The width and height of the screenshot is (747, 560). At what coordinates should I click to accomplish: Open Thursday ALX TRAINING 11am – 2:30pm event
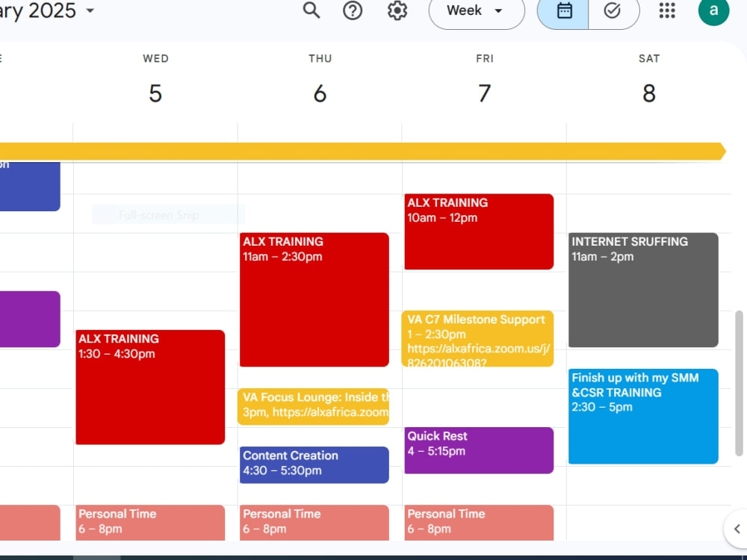314,299
